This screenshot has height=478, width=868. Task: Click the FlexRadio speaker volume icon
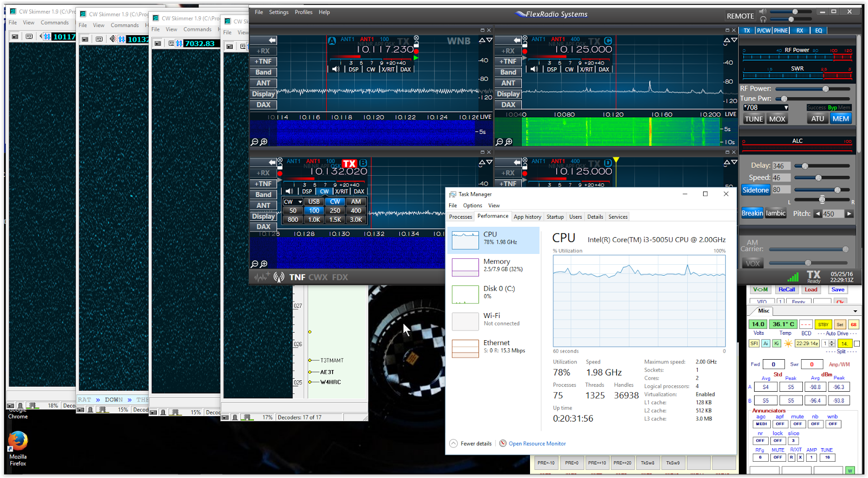point(763,11)
